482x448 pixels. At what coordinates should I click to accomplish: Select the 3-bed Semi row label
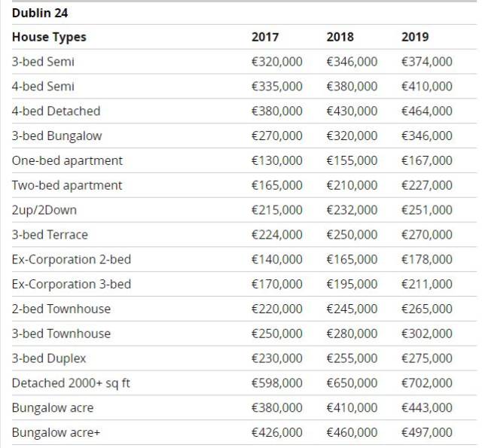pos(43,62)
